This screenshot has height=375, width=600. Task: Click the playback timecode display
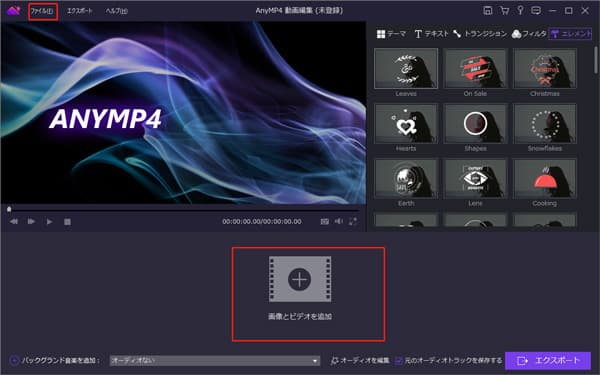point(262,222)
